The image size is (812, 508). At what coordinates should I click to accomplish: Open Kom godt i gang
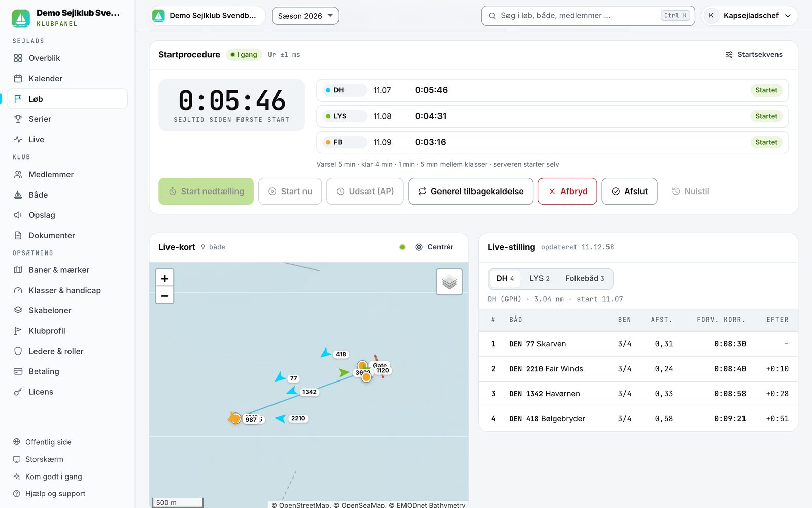[x=53, y=477]
